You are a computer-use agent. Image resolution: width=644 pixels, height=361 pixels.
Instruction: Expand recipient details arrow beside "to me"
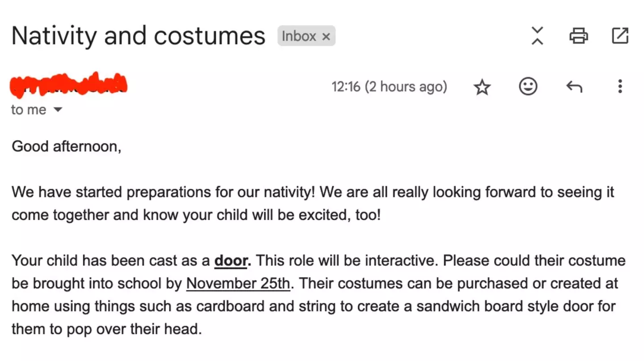tap(58, 110)
